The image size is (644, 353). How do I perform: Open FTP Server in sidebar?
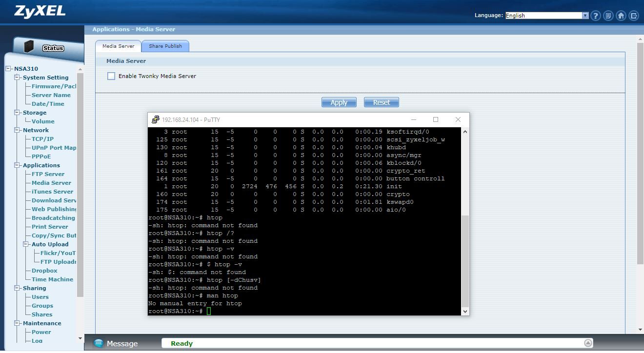(48, 174)
